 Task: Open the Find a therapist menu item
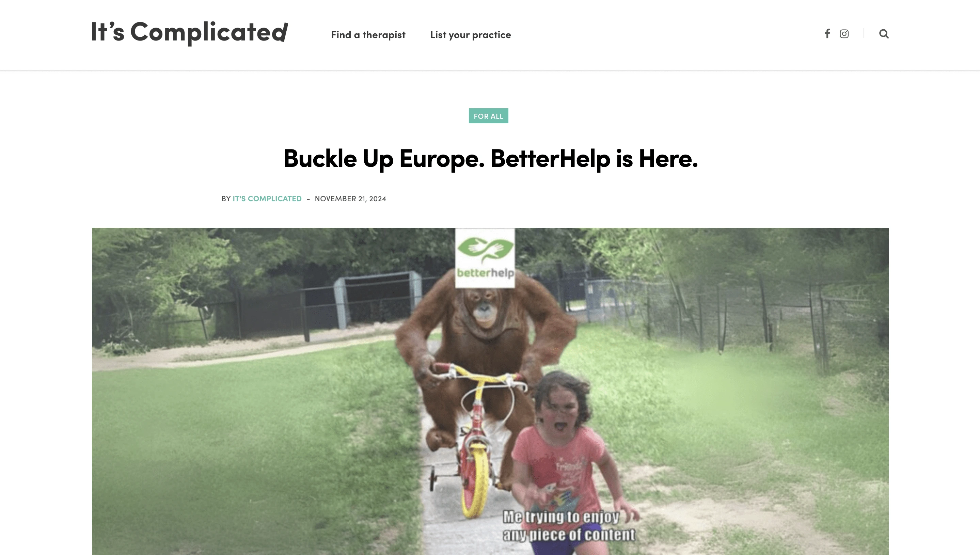tap(368, 35)
